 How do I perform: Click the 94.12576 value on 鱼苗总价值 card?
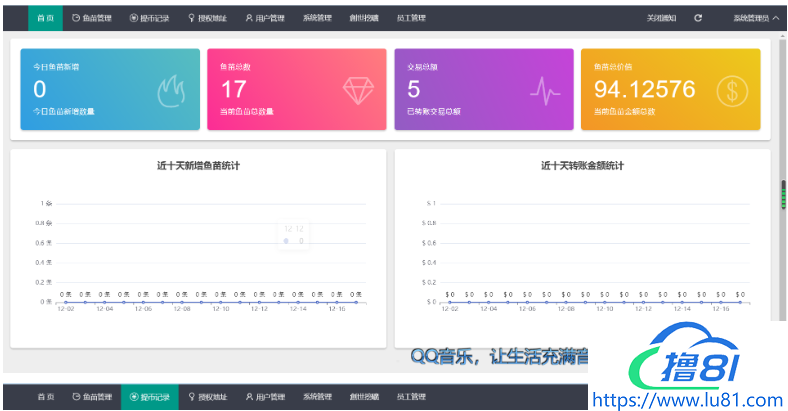pyautogui.click(x=643, y=90)
